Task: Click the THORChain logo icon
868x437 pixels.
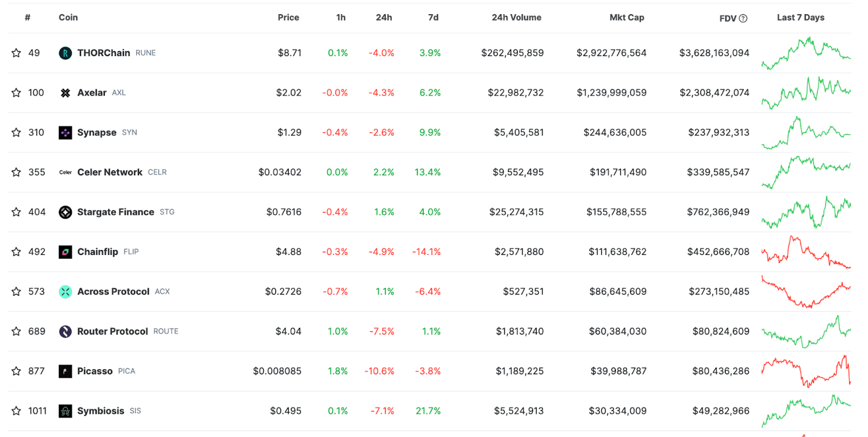Action: click(65, 53)
